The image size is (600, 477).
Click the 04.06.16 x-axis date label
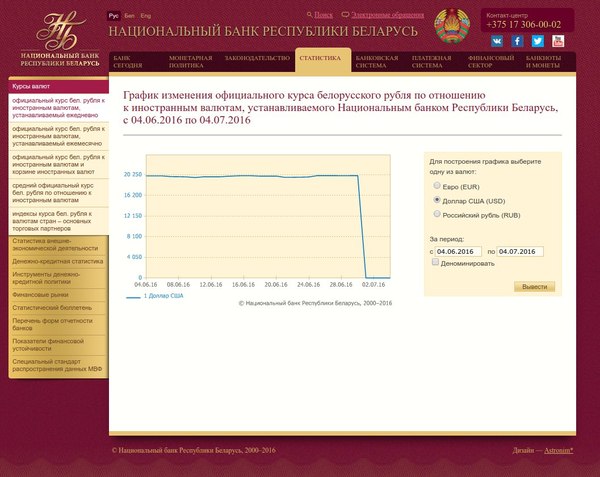[x=145, y=285]
